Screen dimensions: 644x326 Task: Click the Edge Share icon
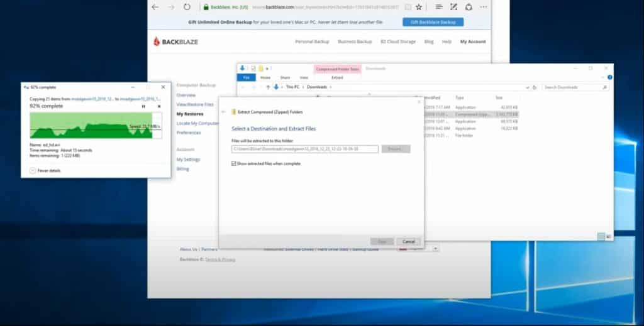click(x=469, y=7)
